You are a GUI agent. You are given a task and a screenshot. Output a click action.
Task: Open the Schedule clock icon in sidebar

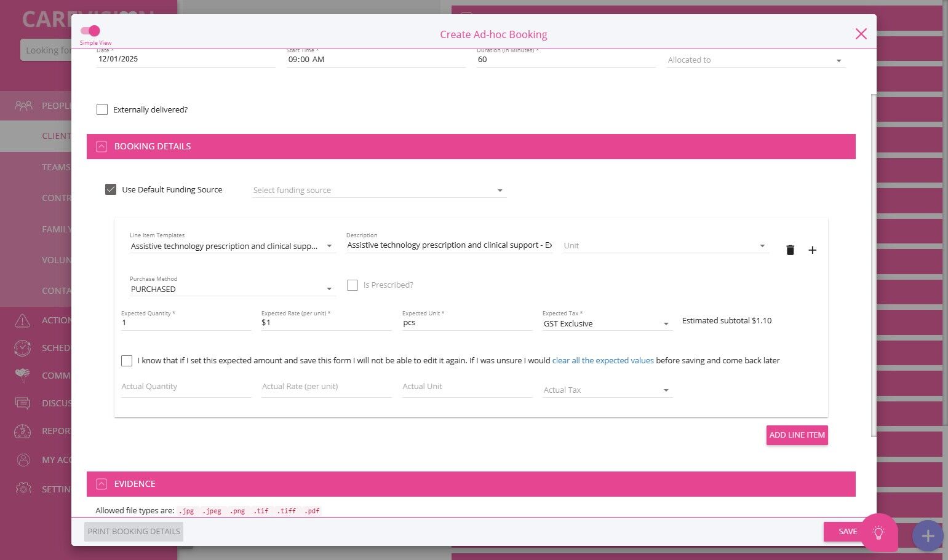22,348
